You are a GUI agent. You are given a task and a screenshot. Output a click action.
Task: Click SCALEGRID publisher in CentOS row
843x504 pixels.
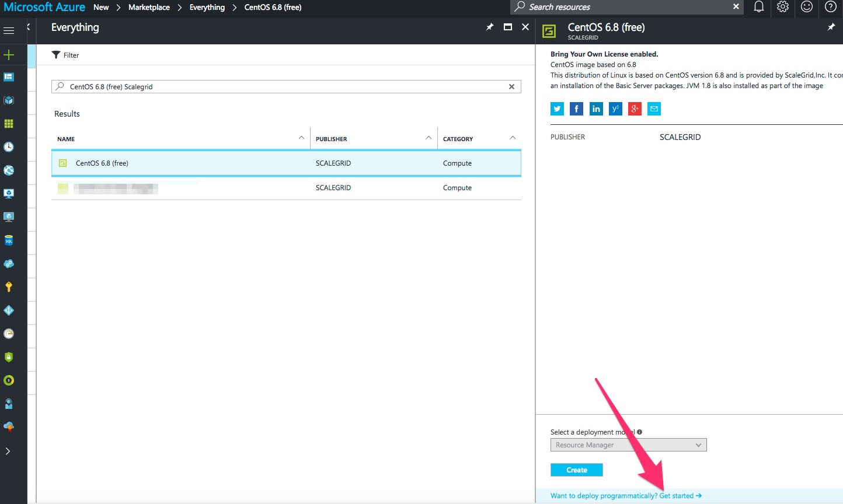pyautogui.click(x=333, y=163)
